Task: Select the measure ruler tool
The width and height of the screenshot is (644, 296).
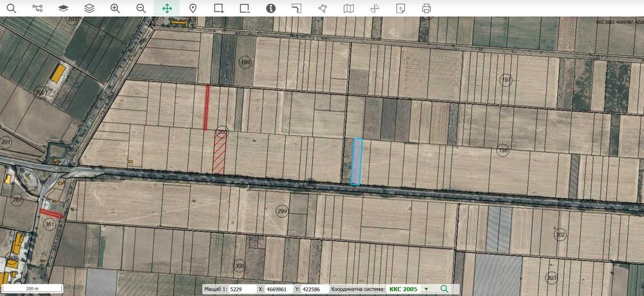Action: pyautogui.click(x=296, y=8)
